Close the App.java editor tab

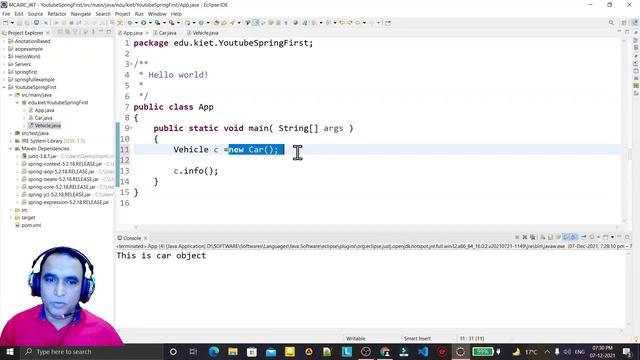147,33
